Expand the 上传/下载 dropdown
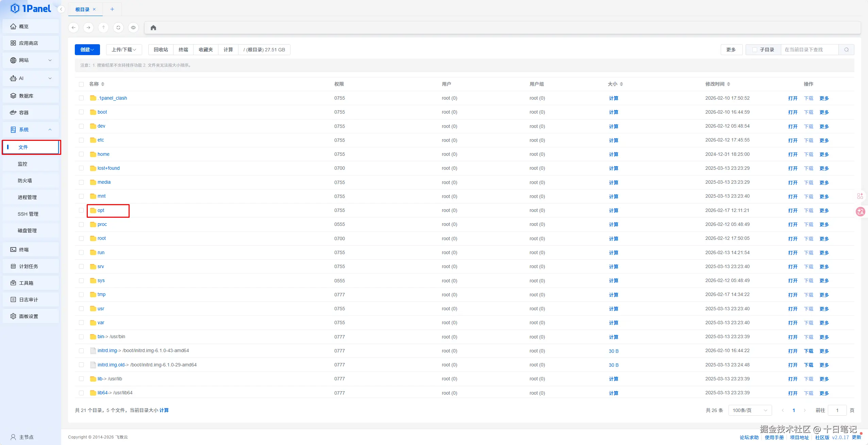This screenshot has width=868, height=445. pyautogui.click(x=124, y=50)
